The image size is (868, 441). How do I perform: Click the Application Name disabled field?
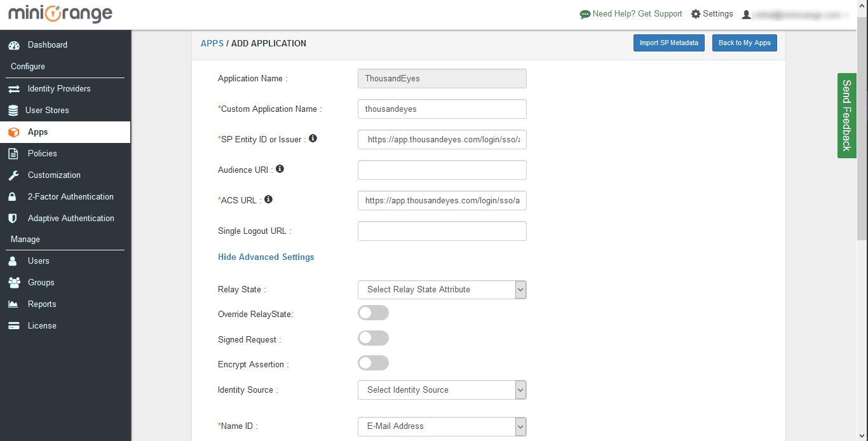442,78
